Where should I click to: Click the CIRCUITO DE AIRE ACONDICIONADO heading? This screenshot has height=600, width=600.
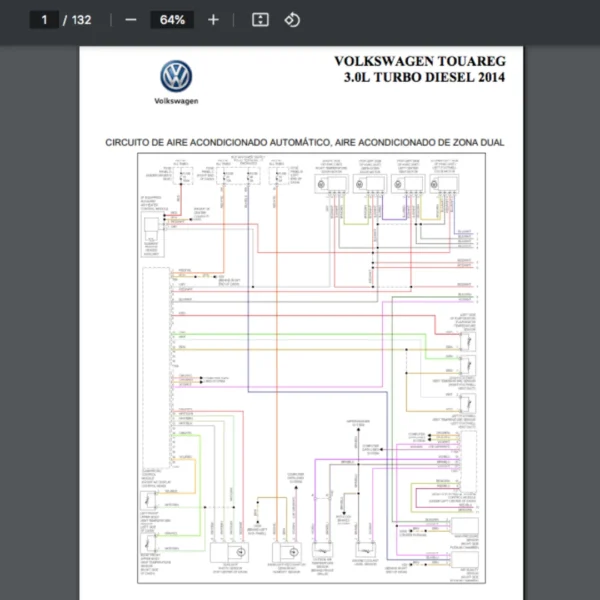point(305,142)
